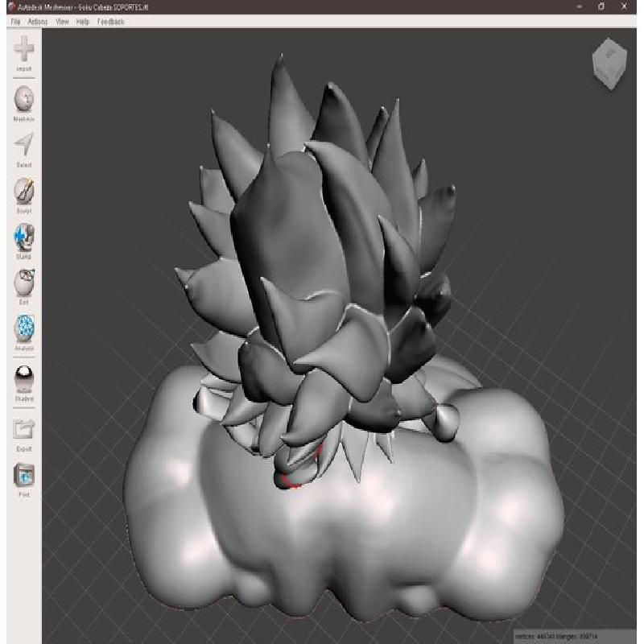Open the Feedback menu
This screenshot has width=644, height=644.
(x=110, y=22)
